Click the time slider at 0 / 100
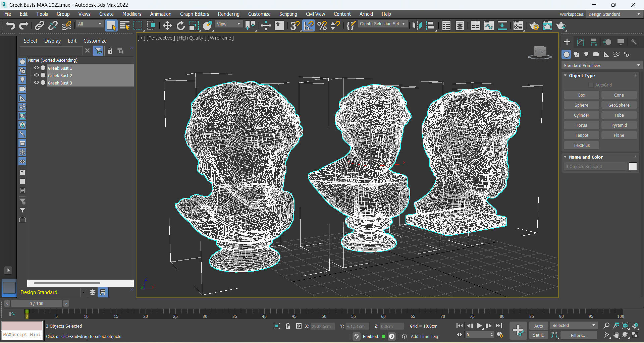 point(36,303)
